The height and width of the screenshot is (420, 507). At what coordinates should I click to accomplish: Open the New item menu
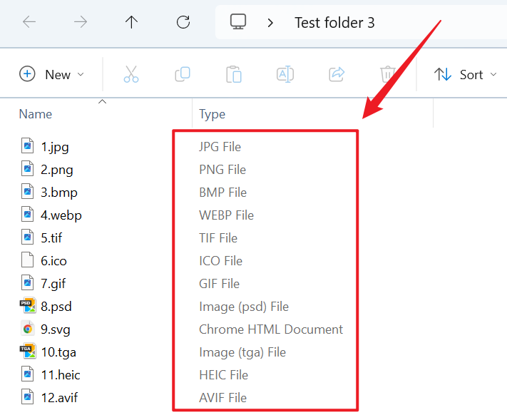pyautogui.click(x=52, y=74)
